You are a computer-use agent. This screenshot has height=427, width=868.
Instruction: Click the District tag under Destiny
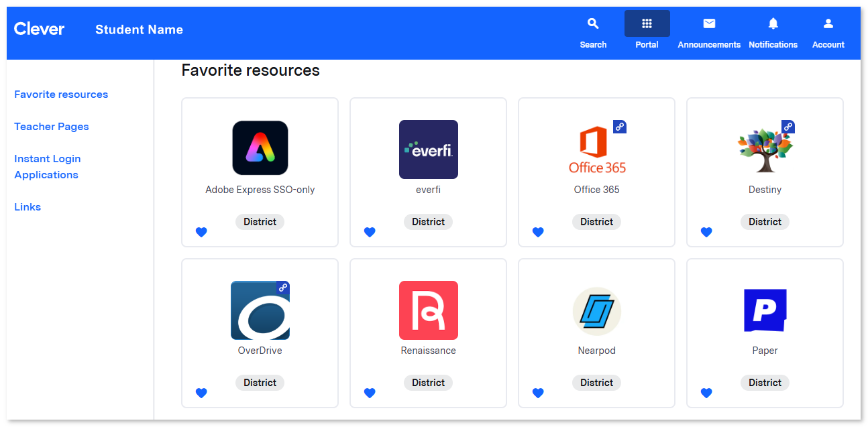click(x=765, y=222)
